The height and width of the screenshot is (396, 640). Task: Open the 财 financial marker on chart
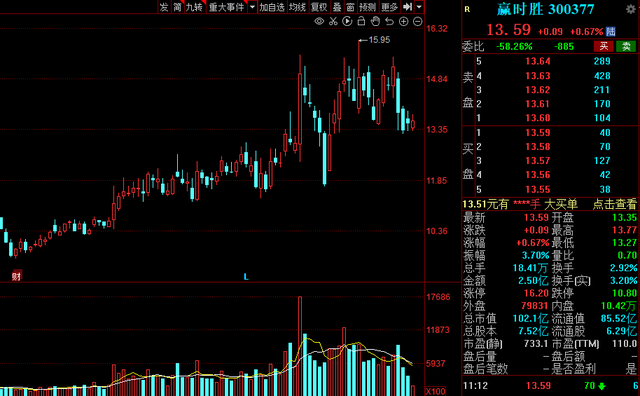point(16,276)
